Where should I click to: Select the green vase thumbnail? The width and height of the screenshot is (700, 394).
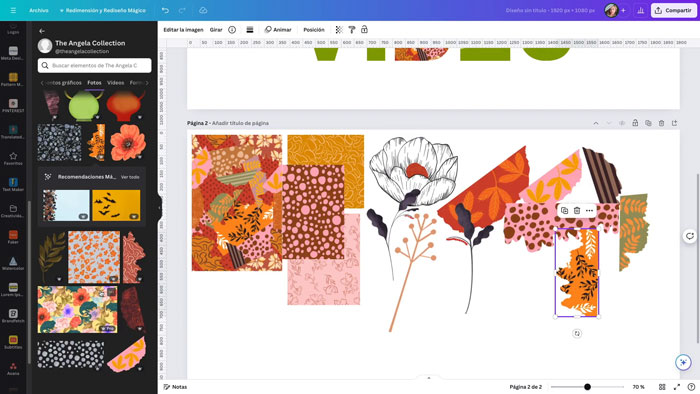[x=84, y=105]
